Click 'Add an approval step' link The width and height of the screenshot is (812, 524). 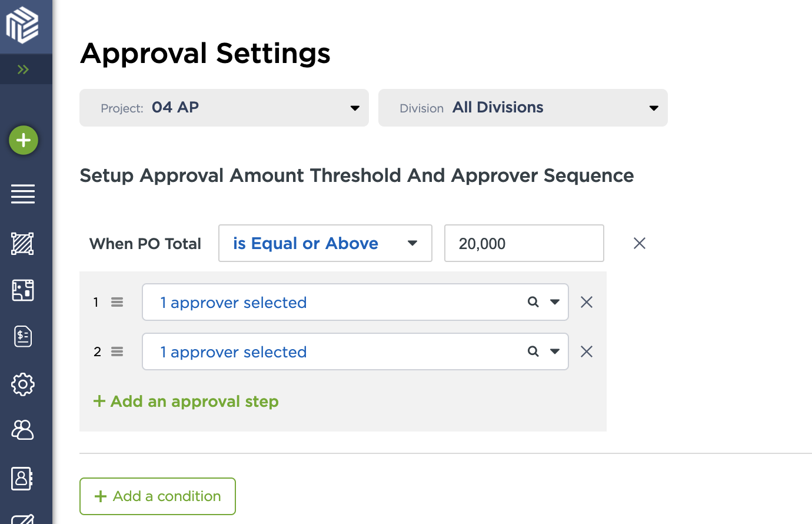tap(186, 402)
